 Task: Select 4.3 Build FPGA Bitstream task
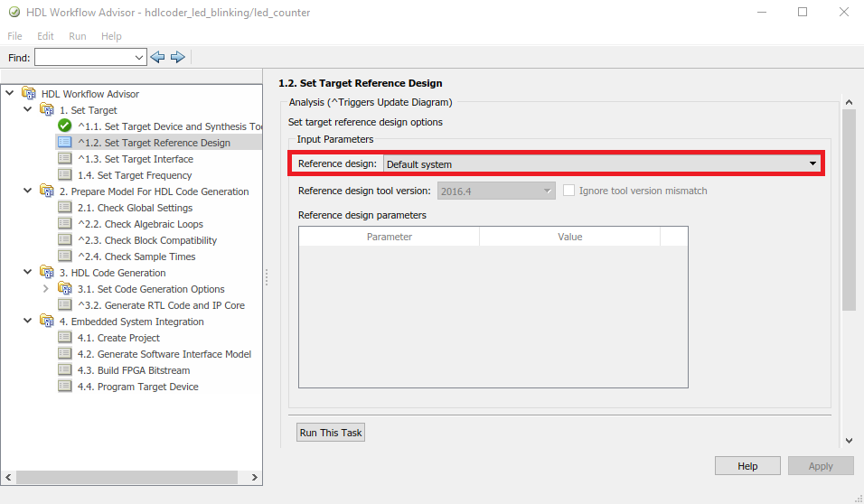tap(134, 370)
